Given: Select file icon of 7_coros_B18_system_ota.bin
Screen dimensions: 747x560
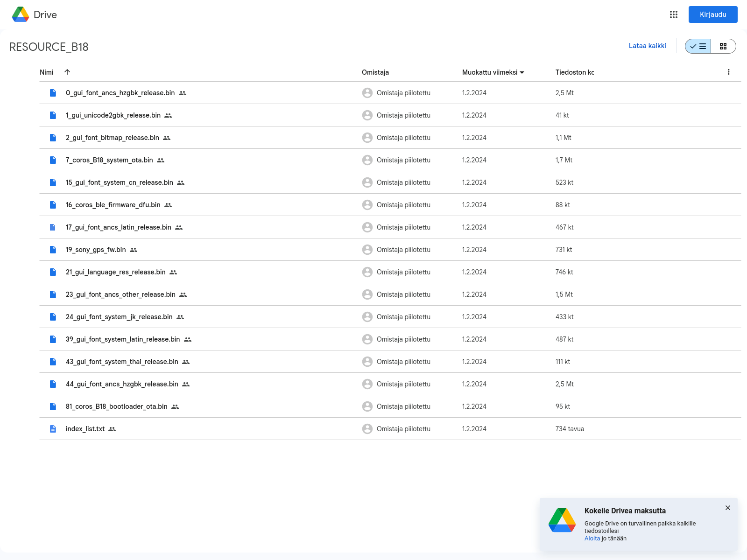Looking at the screenshot, I should (x=53, y=160).
